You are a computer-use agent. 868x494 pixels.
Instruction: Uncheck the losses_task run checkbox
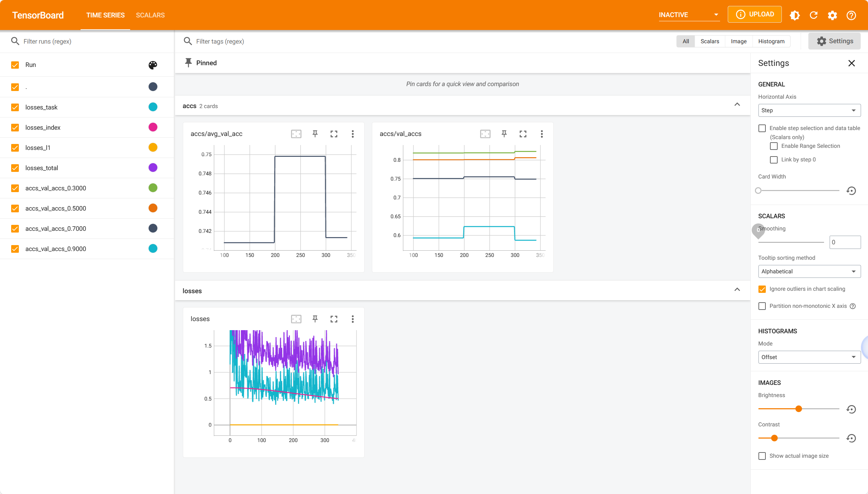15,107
